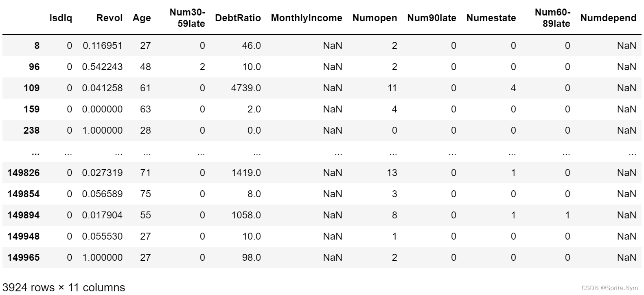Click Age value 63

145,109
